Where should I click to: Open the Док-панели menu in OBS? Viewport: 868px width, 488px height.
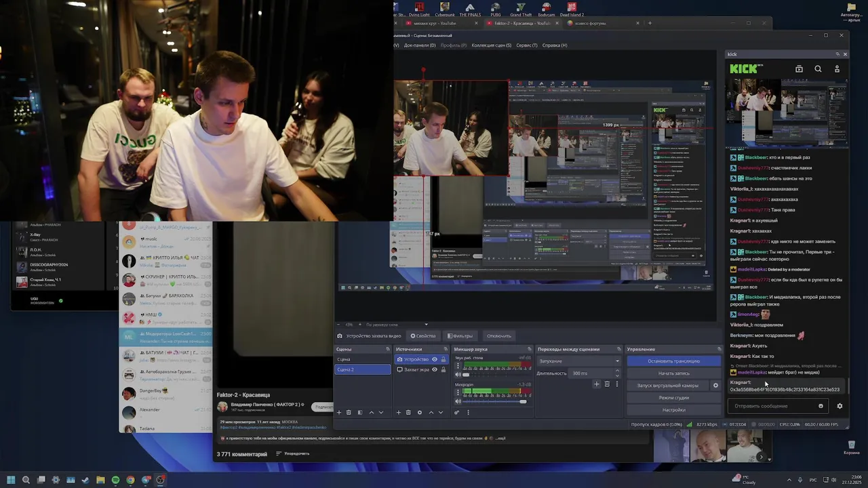click(x=420, y=45)
